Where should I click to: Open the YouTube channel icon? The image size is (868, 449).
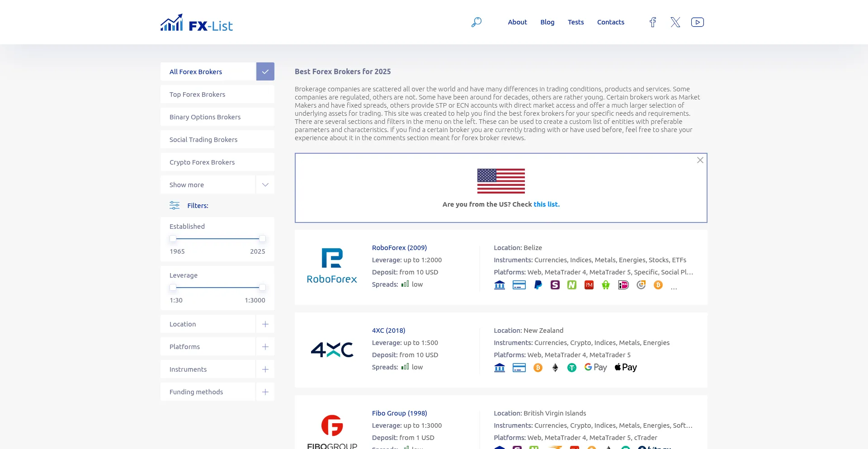click(697, 22)
